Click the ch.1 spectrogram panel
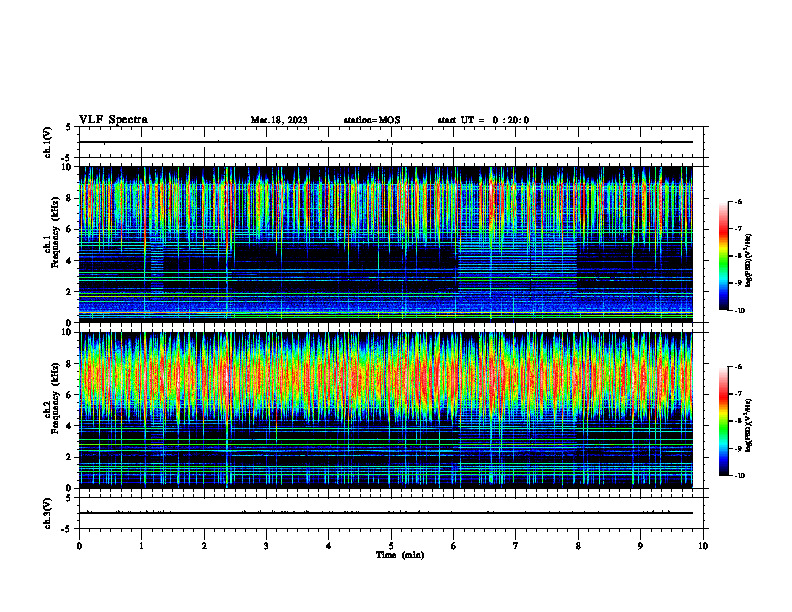This screenshot has width=792, height=612. [386, 244]
